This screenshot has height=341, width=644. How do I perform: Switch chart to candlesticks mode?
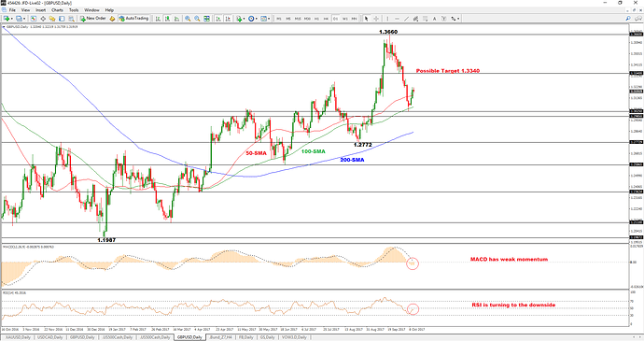click(x=167, y=19)
